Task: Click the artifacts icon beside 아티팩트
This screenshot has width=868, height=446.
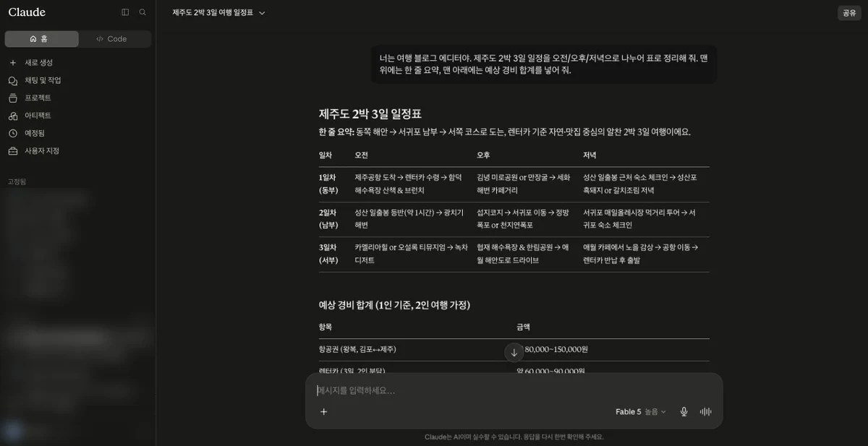Action: tap(12, 116)
